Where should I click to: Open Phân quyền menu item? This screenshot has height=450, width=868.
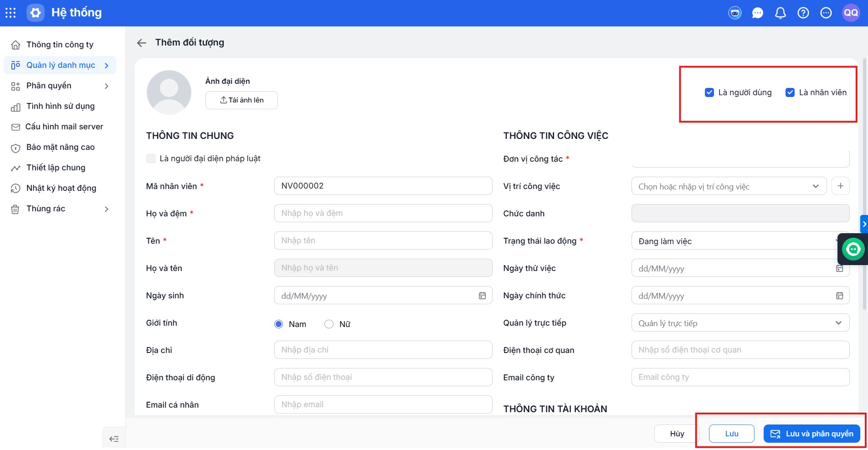60,86
